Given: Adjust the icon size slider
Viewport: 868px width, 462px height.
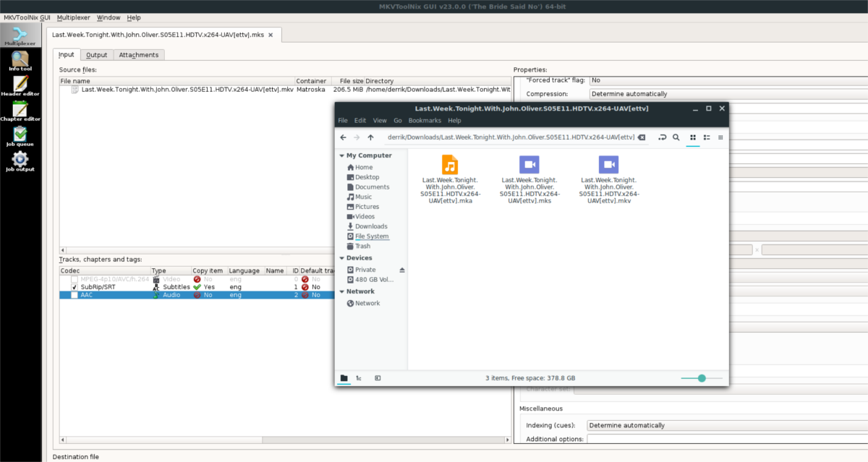Looking at the screenshot, I should (701, 377).
